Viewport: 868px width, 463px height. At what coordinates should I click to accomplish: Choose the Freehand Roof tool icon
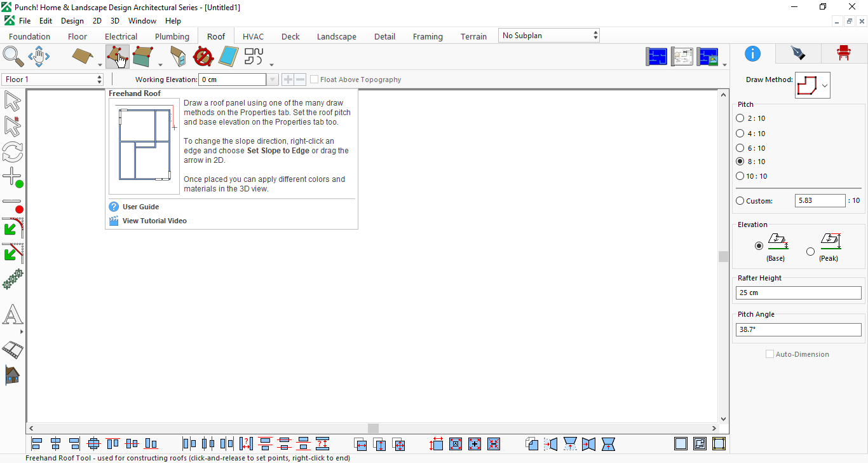point(118,57)
